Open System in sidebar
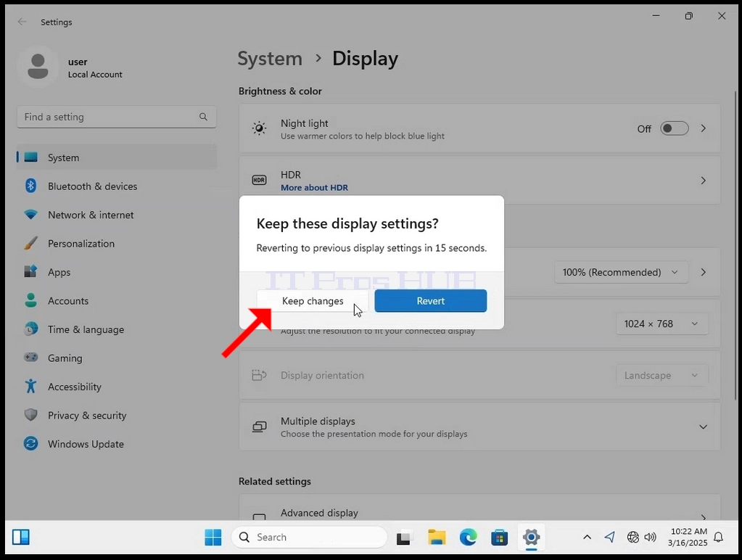Screen dimensions: 742x560 (x=116, y=157)
